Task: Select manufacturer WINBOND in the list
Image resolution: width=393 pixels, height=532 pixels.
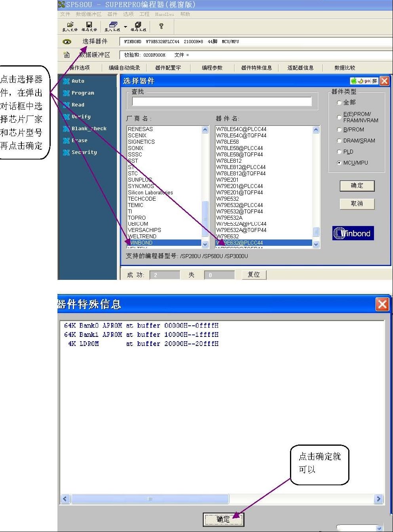Action: (164, 243)
